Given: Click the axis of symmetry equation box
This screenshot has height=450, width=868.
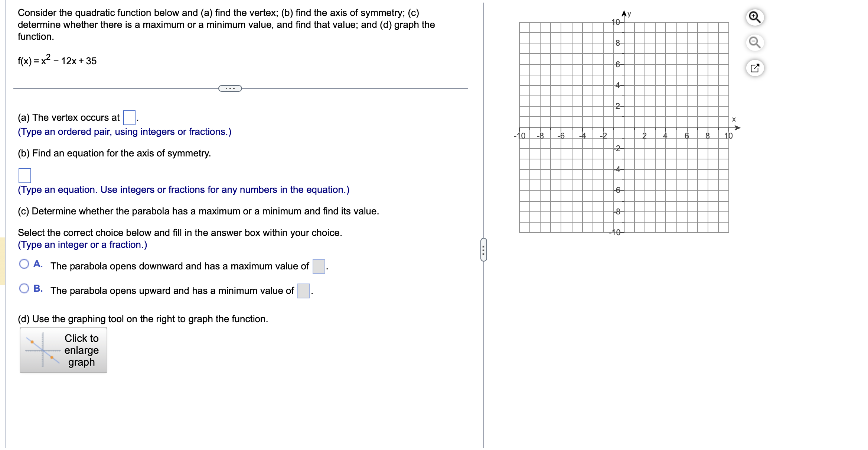Looking at the screenshot, I should click(24, 175).
